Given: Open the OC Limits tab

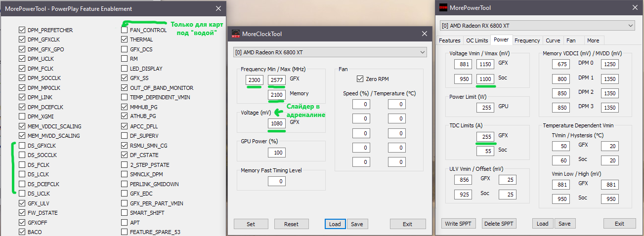Looking at the screenshot, I should click(x=477, y=40).
